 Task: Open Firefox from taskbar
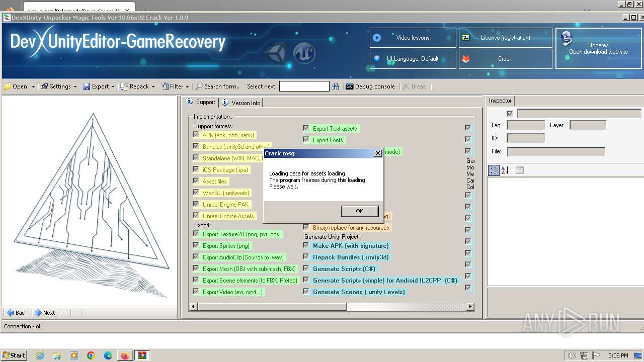tap(125, 355)
